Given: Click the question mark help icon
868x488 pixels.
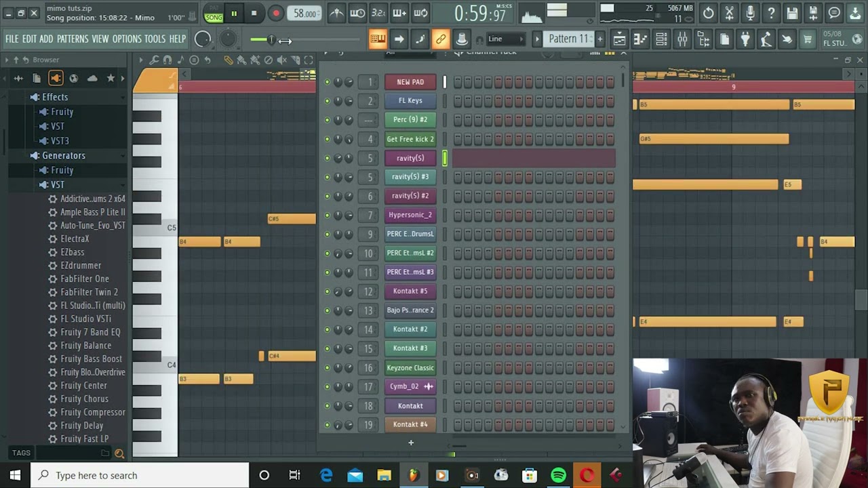Looking at the screenshot, I should 771,13.
